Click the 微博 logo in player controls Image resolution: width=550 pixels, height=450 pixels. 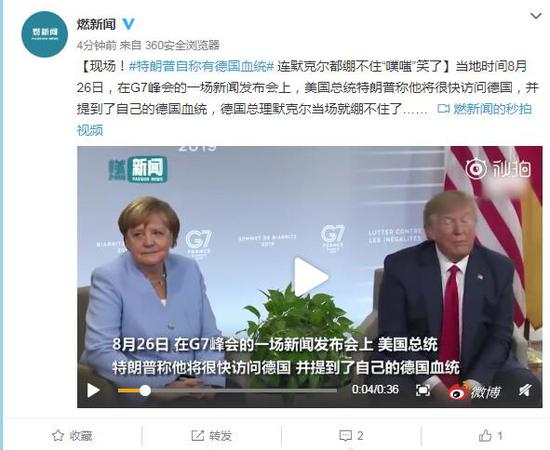[x=474, y=391]
